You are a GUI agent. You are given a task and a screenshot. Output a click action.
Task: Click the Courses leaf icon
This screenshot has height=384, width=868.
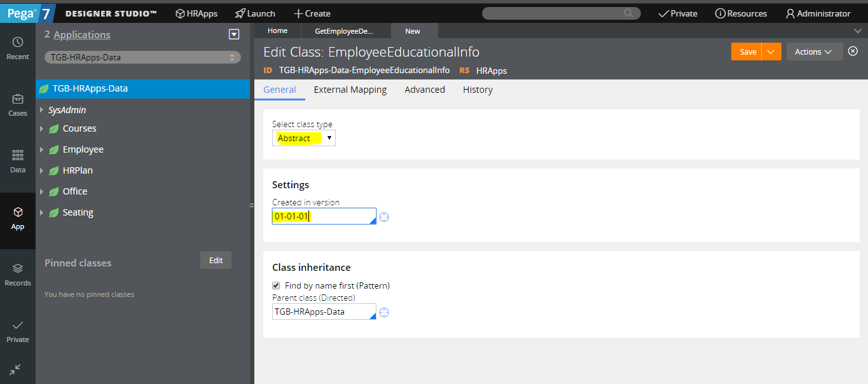(x=54, y=128)
